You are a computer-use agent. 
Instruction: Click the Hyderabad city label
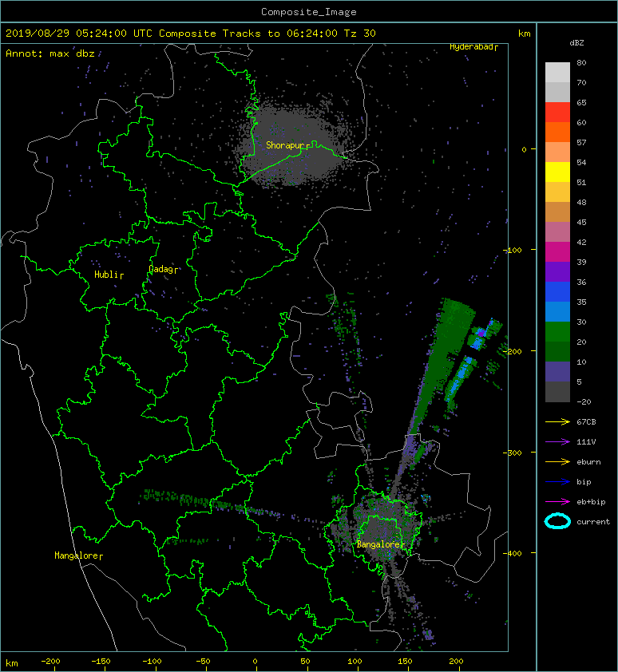(471, 47)
